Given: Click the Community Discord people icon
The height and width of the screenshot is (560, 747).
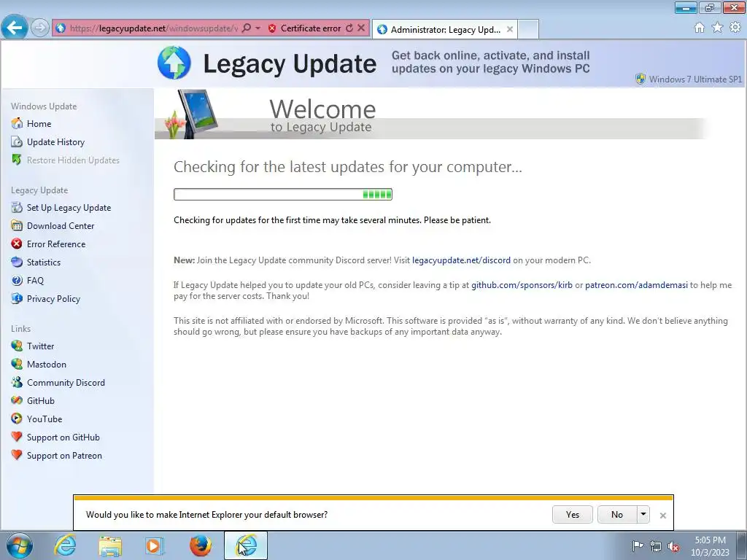Looking at the screenshot, I should (17, 382).
